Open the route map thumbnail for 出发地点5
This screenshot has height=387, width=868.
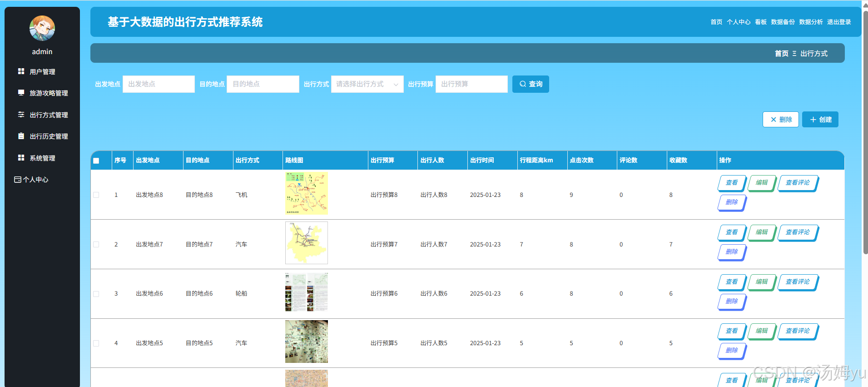(x=307, y=342)
